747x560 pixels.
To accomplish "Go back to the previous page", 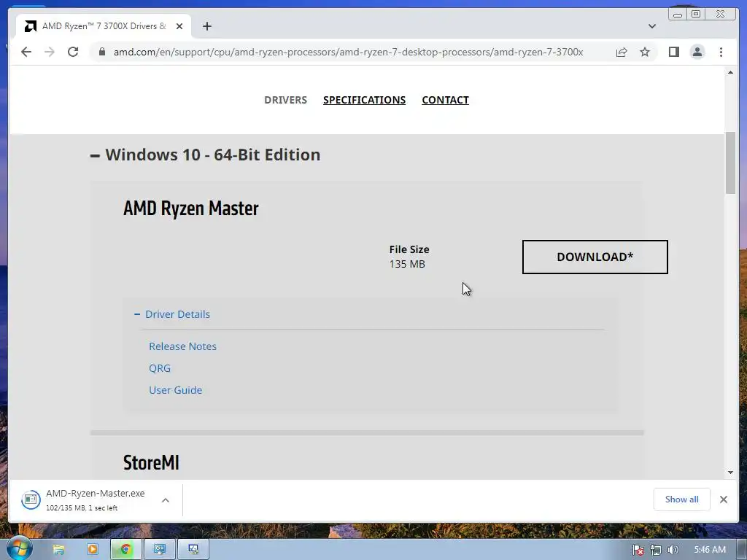I will click(26, 52).
